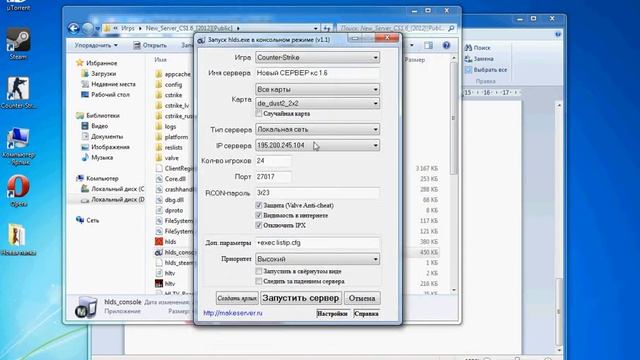Select the valve folder
This screenshot has width=640, height=360.
tap(167, 158)
